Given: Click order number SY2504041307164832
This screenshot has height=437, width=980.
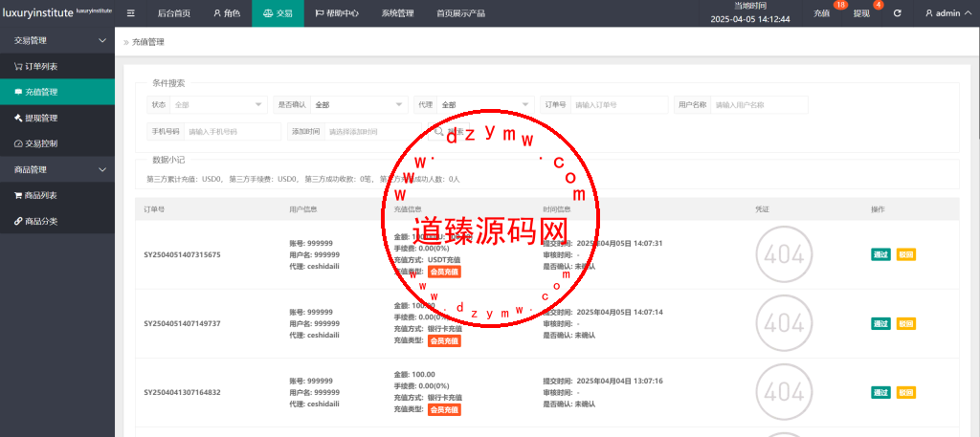Looking at the screenshot, I should click(x=182, y=393).
